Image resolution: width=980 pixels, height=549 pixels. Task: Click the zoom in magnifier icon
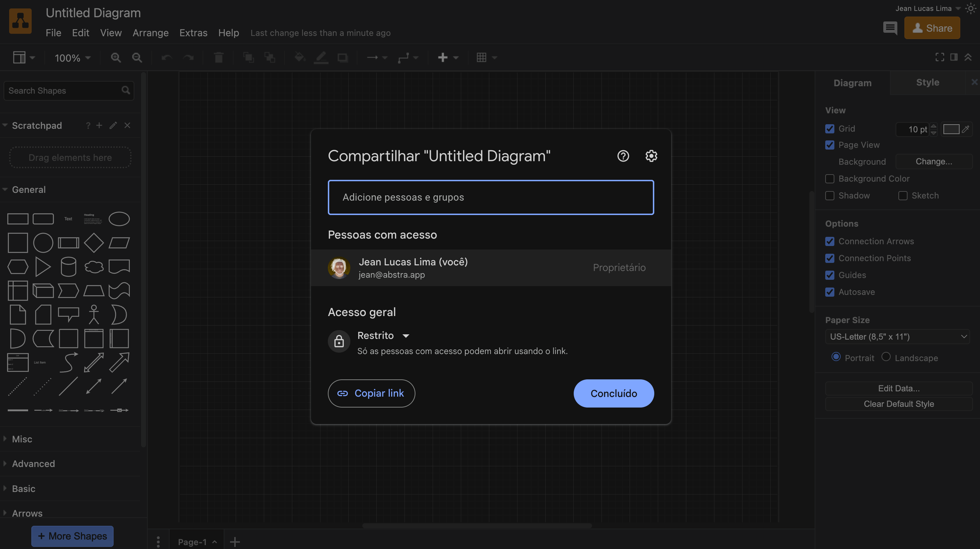coord(116,57)
